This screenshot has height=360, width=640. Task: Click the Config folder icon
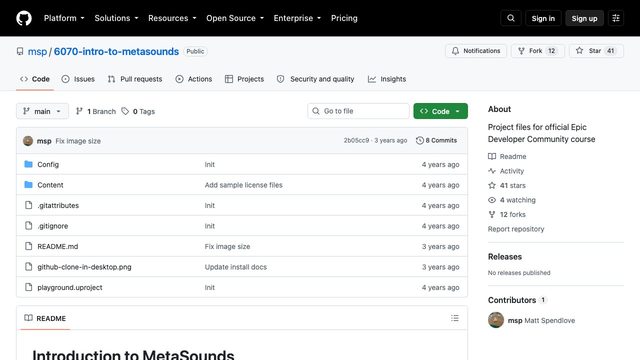pyautogui.click(x=28, y=164)
